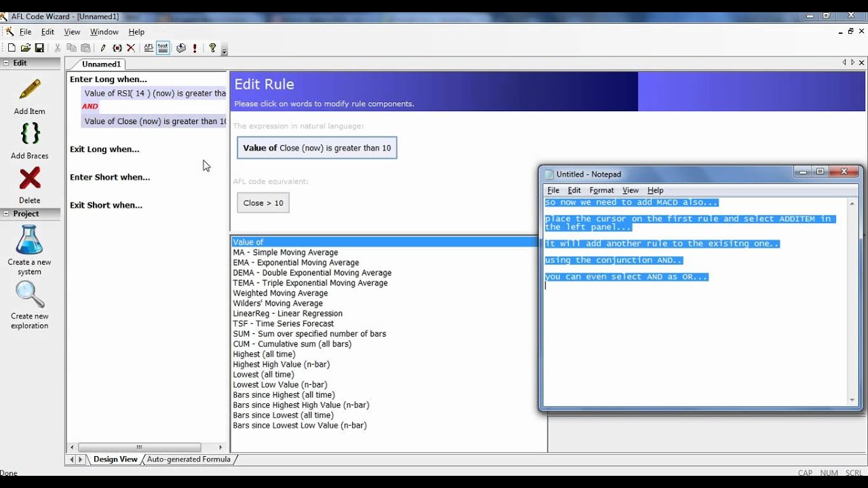This screenshot has height=488, width=868.
Task: Click Delete in the Edit panel
Action: (x=30, y=186)
